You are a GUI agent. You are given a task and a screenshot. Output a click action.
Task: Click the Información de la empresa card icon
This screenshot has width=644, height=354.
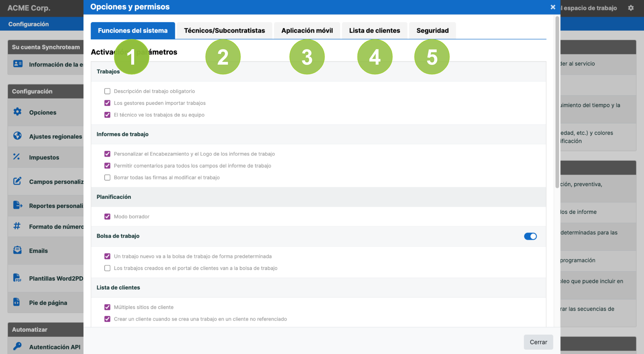tap(18, 64)
